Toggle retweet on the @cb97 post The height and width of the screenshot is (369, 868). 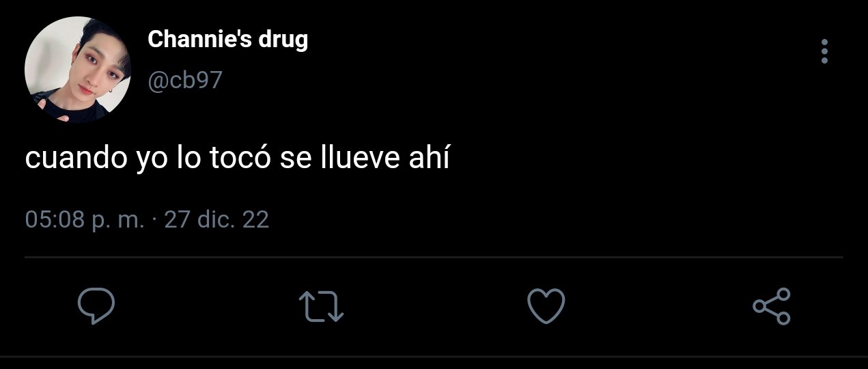[322, 306]
